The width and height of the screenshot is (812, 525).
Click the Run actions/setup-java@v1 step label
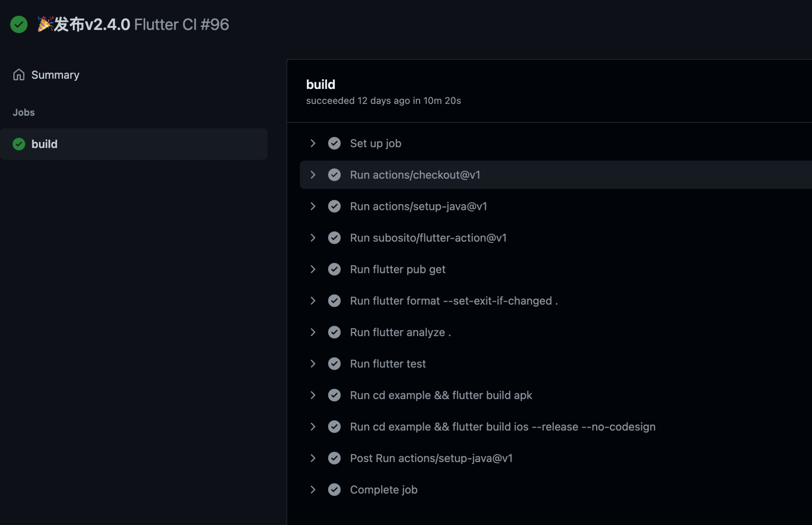coord(419,206)
